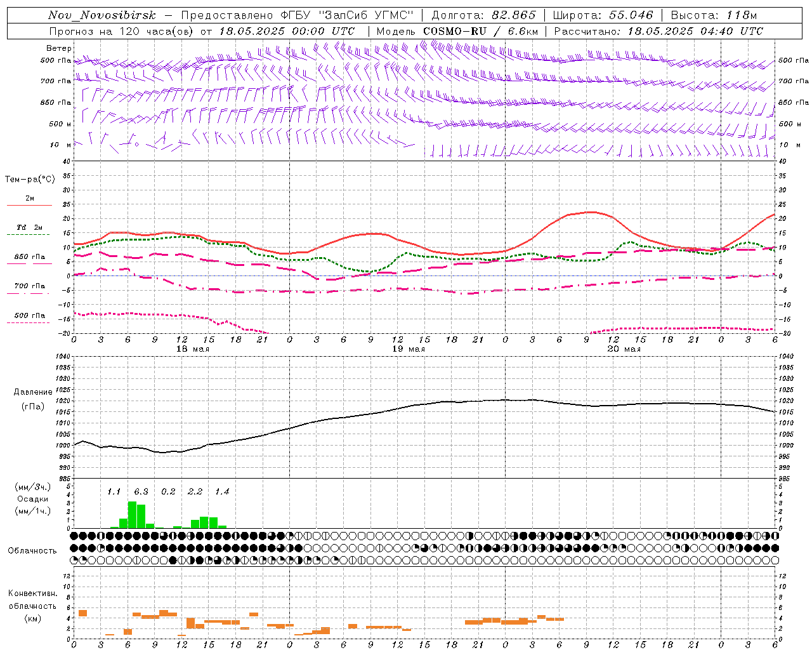Click the Рассчитано: 18.05.2025 04:40 UTC timestamp
Viewport: 812px width, 650px height.
pos(658,31)
